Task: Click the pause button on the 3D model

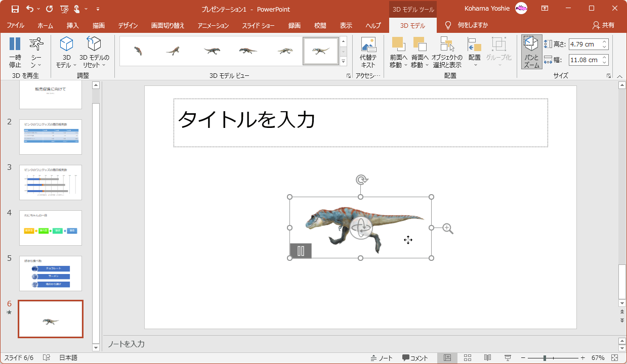Action: (301, 251)
